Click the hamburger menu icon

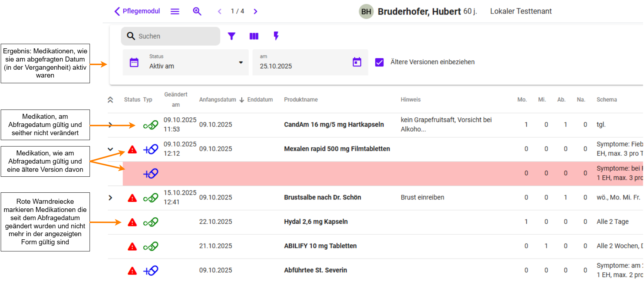click(175, 11)
